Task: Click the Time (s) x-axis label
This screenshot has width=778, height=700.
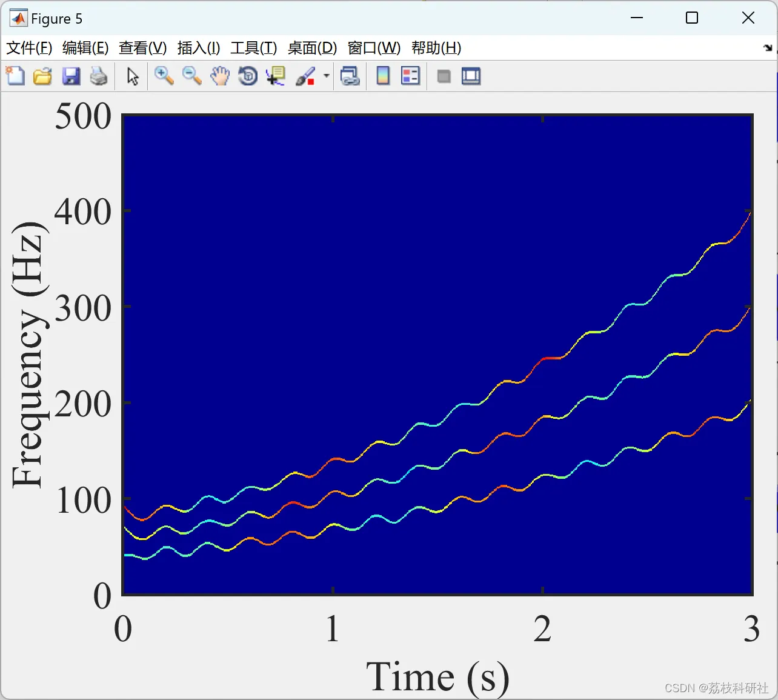Action: [437, 677]
